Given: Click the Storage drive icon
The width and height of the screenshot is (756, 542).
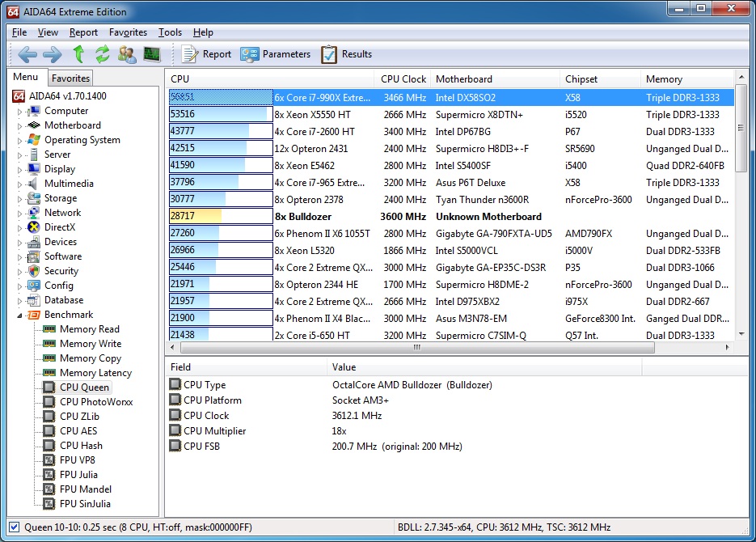Looking at the screenshot, I should click(x=34, y=197).
